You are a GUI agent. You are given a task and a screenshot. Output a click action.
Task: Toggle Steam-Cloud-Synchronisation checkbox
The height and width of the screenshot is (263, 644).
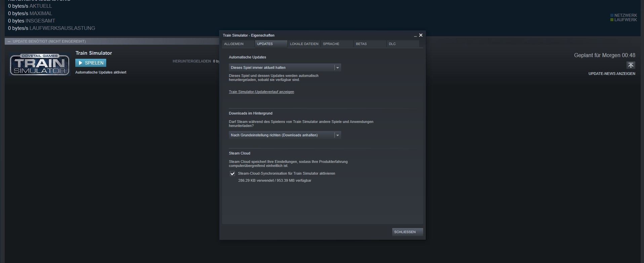(x=232, y=174)
